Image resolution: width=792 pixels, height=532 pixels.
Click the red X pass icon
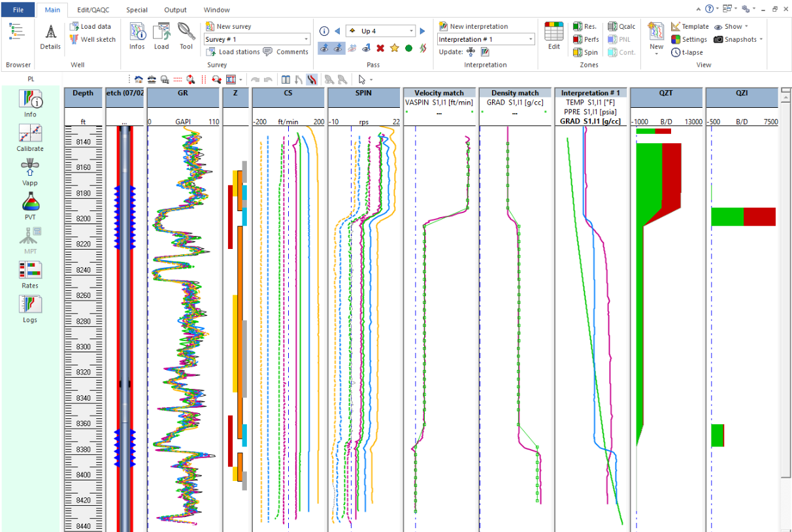380,48
